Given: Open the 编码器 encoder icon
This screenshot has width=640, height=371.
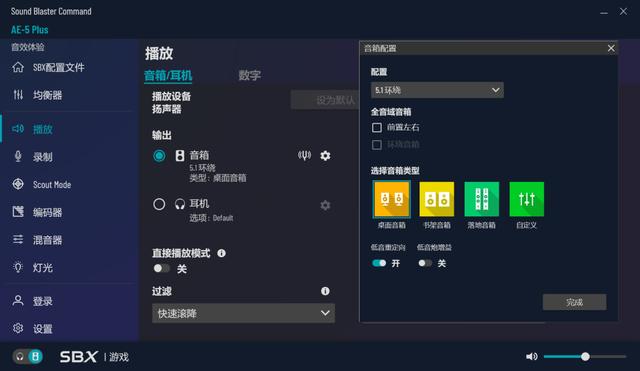Looking at the screenshot, I should click(x=18, y=212).
